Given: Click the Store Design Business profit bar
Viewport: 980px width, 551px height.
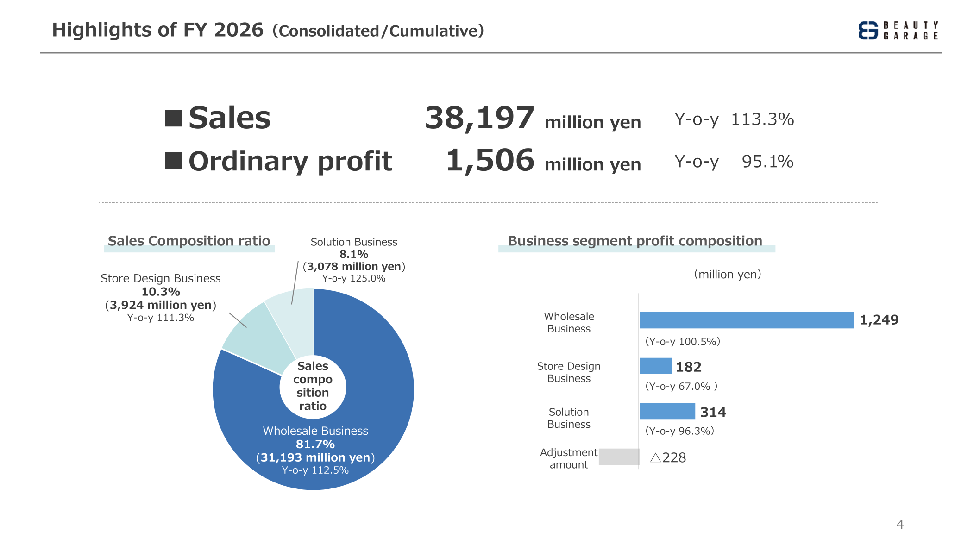Looking at the screenshot, I should click(655, 366).
